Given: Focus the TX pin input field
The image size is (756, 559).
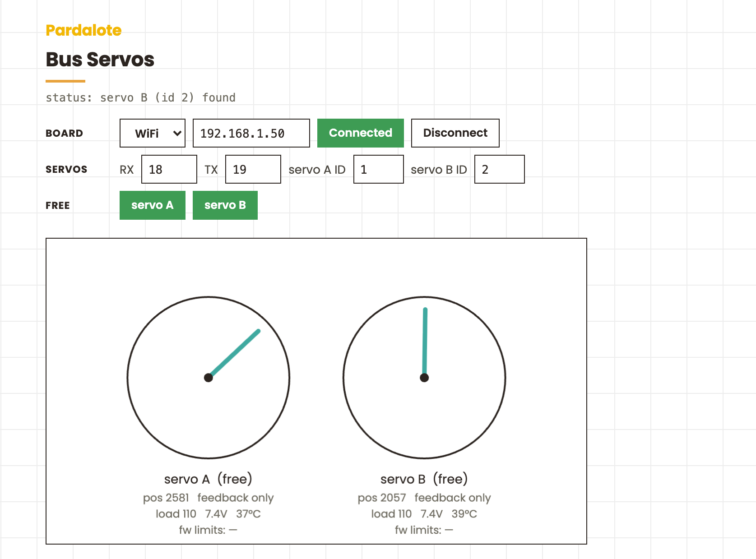Looking at the screenshot, I should [253, 169].
